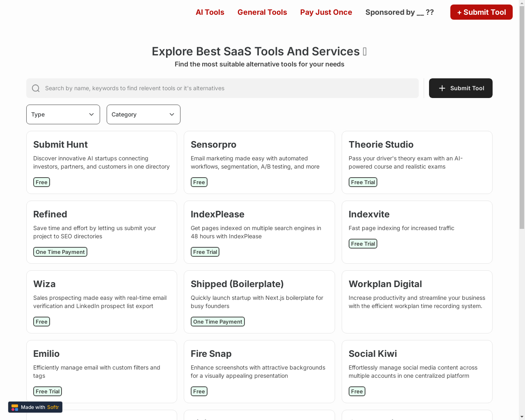Image resolution: width=525 pixels, height=420 pixels.
Task: Click Free tag on Social Kiwi
Action: pos(357,391)
